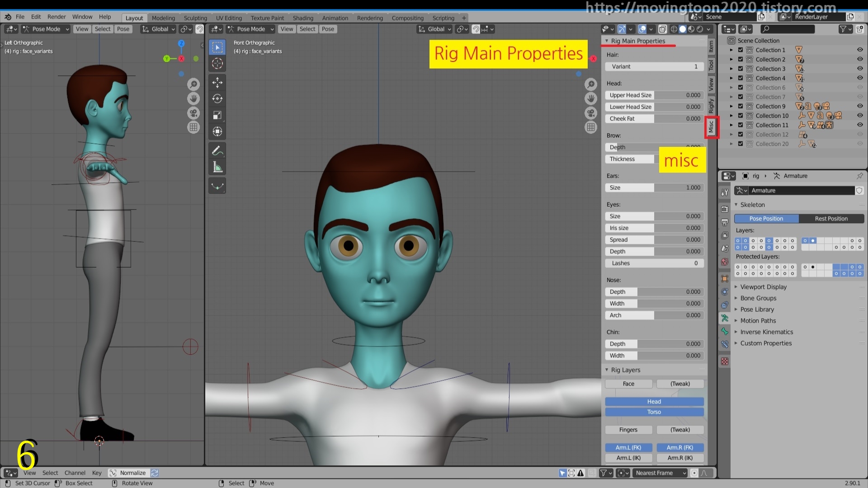
Task: Uncheck Collection 1 checkbox
Action: pos(741,50)
